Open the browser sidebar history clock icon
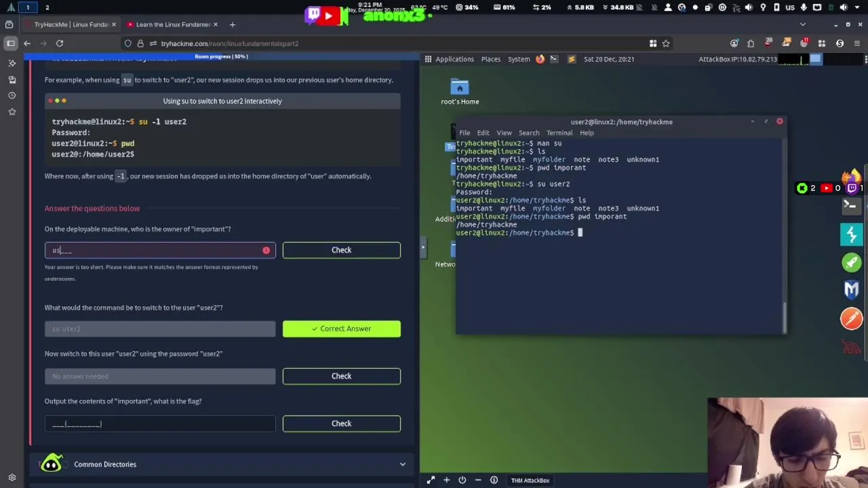 click(12, 96)
